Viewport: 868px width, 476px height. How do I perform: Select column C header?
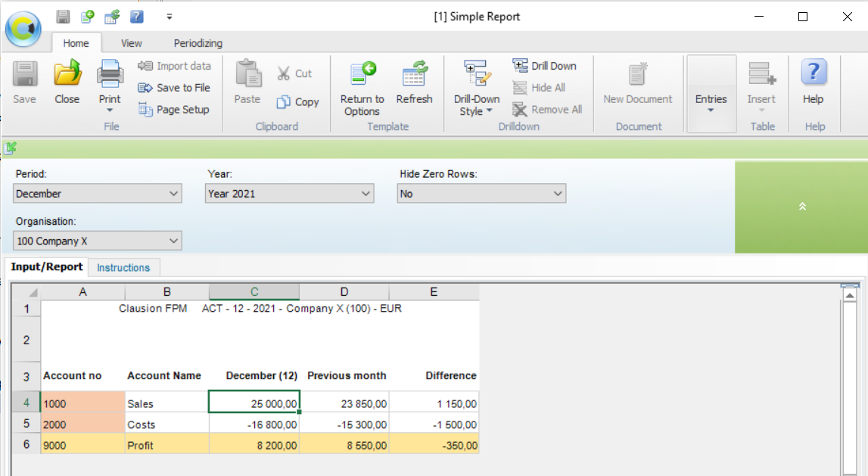254,291
